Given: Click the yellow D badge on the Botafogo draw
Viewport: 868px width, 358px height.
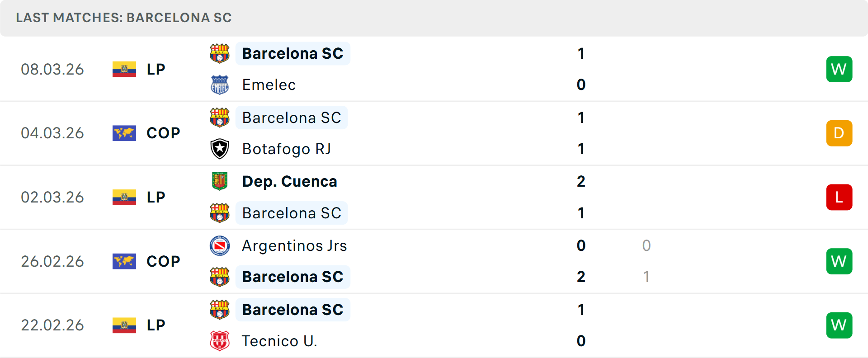Looking at the screenshot, I should pyautogui.click(x=839, y=133).
